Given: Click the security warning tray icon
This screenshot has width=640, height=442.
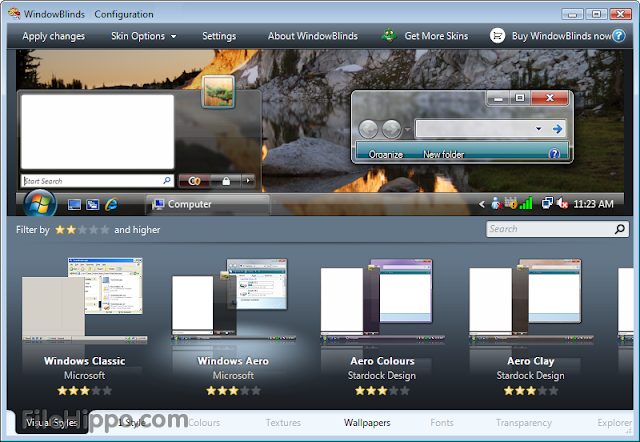Looking at the screenshot, I should click(x=511, y=203).
